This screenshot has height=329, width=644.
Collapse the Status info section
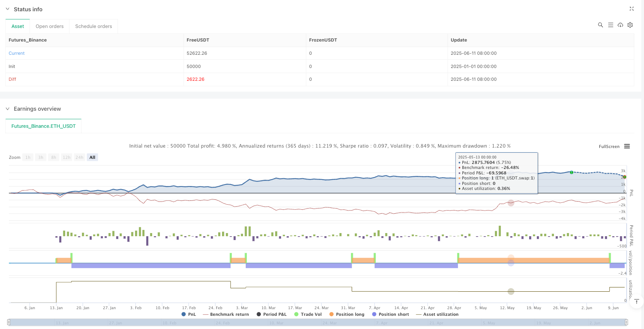7,9
